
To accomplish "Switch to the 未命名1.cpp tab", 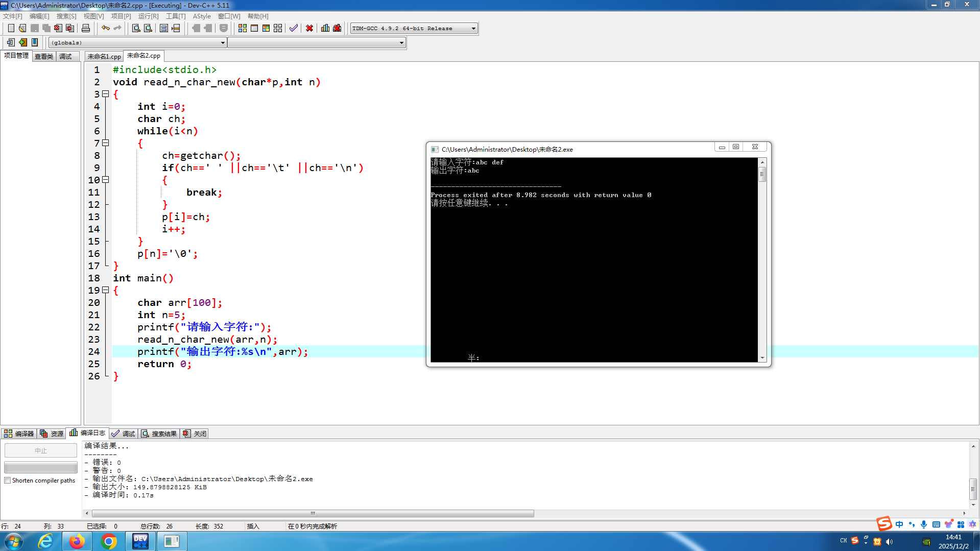I will (104, 56).
